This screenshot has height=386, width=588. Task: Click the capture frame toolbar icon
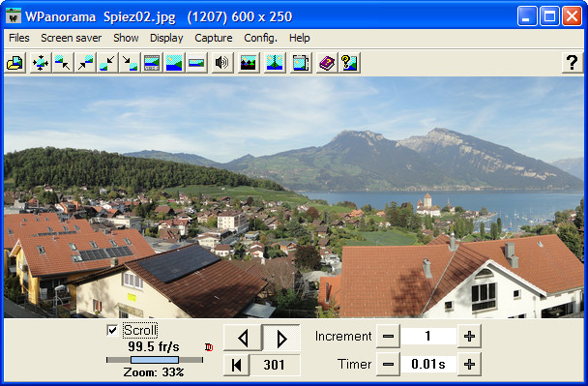pyautogui.click(x=301, y=63)
